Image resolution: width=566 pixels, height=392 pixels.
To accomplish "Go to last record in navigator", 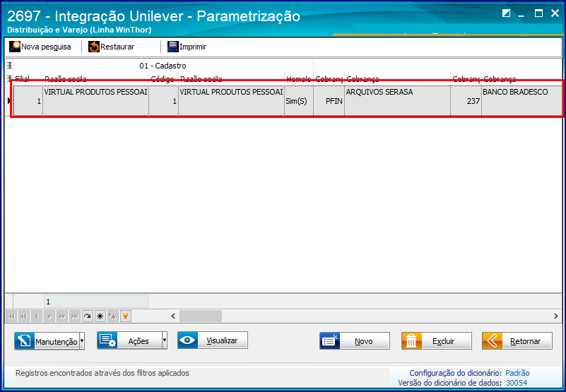I will (x=75, y=316).
